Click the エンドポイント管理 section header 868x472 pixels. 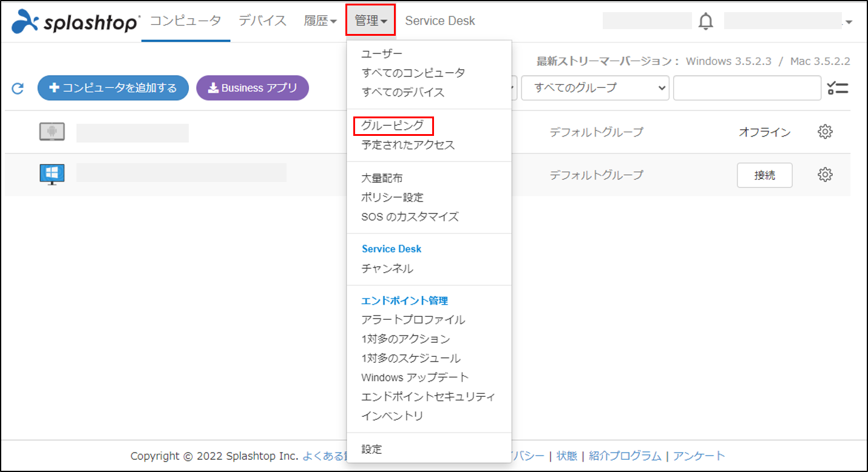pos(405,300)
